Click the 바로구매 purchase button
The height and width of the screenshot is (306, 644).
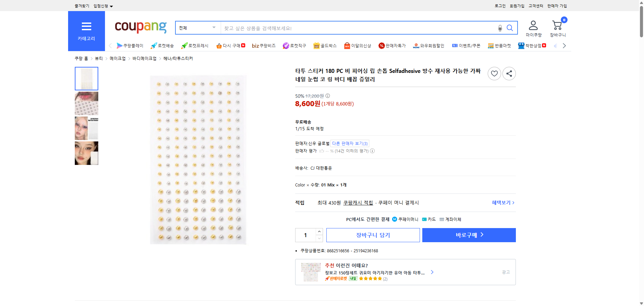pos(469,235)
